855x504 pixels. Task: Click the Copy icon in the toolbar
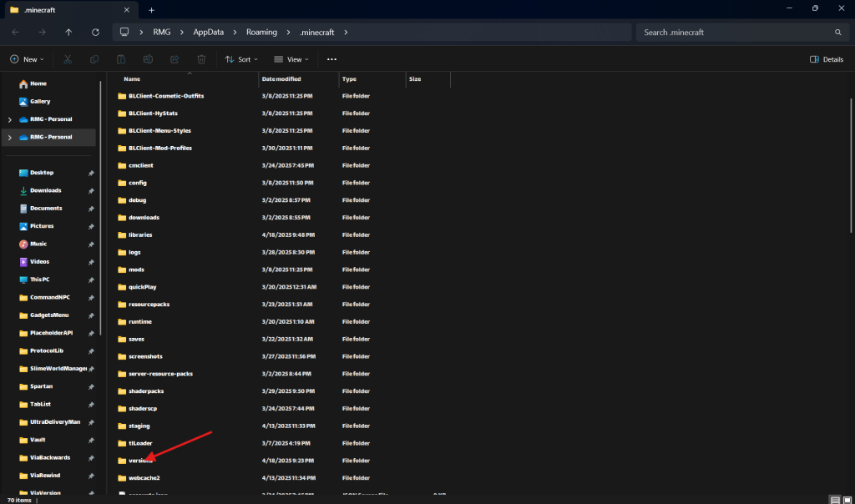pos(94,59)
